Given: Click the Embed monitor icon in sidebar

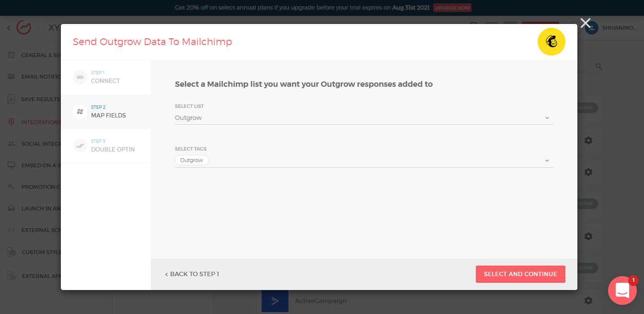Looking at the screenshot, I should coord(11,165).
